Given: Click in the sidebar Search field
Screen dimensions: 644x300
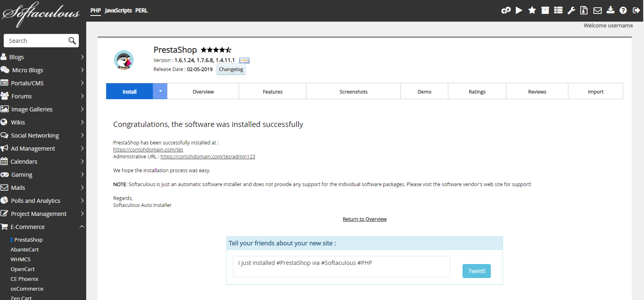Looking at the screenshot, I should [x=36, y=41].
